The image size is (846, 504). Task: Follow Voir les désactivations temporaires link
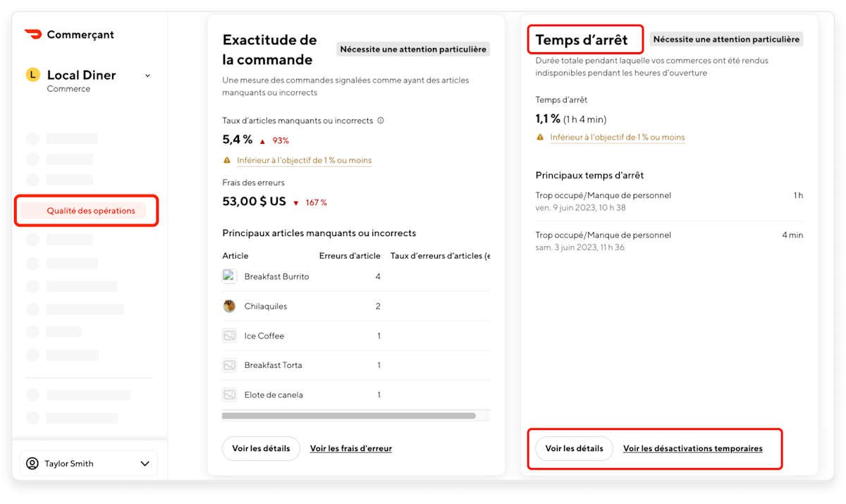693,448
